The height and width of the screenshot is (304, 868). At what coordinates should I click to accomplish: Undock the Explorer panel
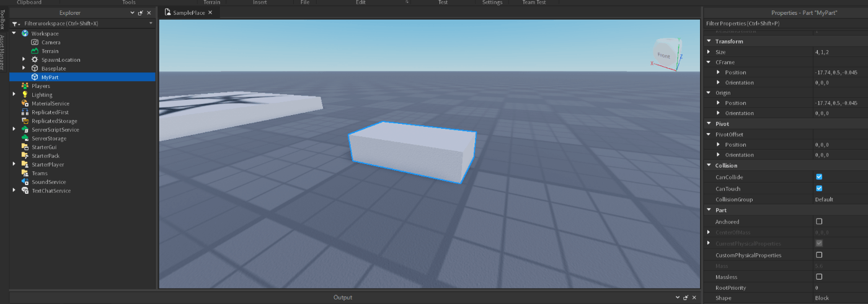(x=140, y=12)
